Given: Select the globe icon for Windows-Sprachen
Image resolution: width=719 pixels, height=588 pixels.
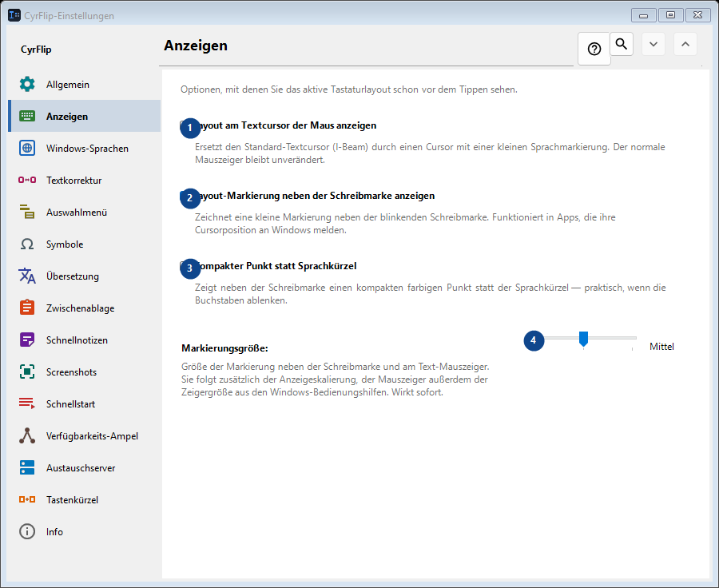Looking at the screenshot, I should click(x=27, y=148).
